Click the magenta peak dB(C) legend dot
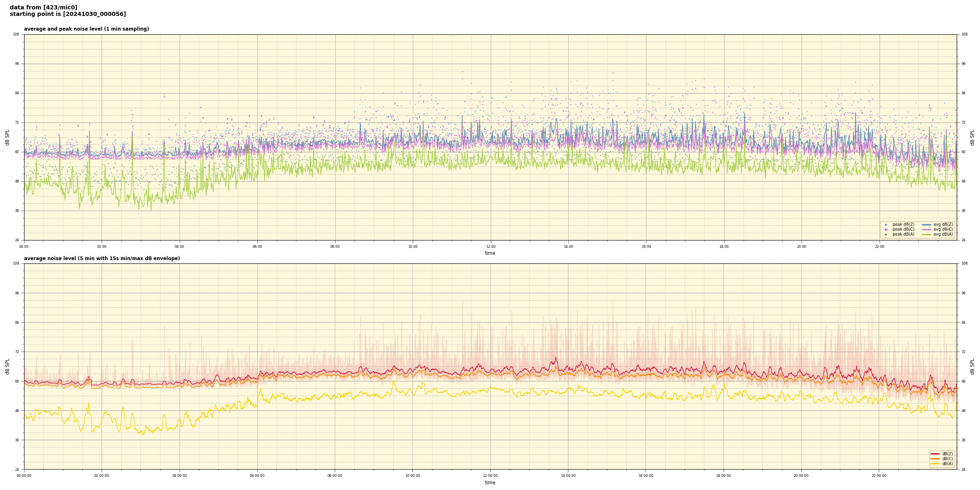980x490 pixels. click(886, 229)
